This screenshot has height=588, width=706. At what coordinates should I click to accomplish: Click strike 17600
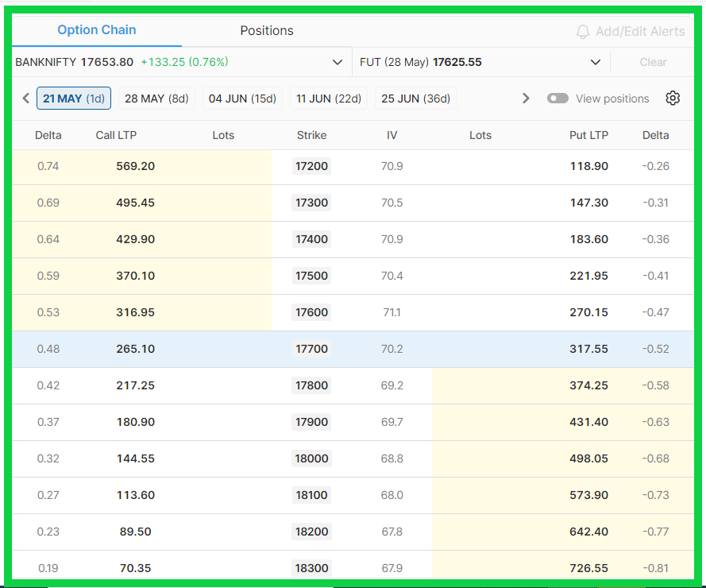pos(311,312)
